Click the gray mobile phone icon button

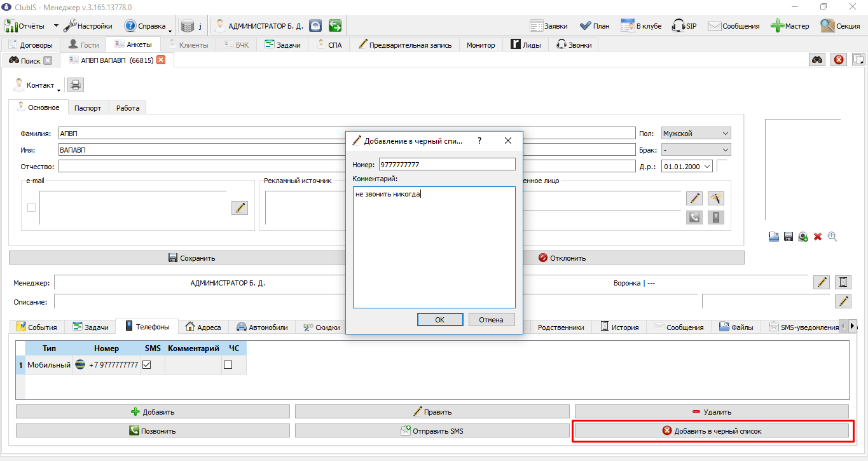pyautogui.click(x=716, y=217)
